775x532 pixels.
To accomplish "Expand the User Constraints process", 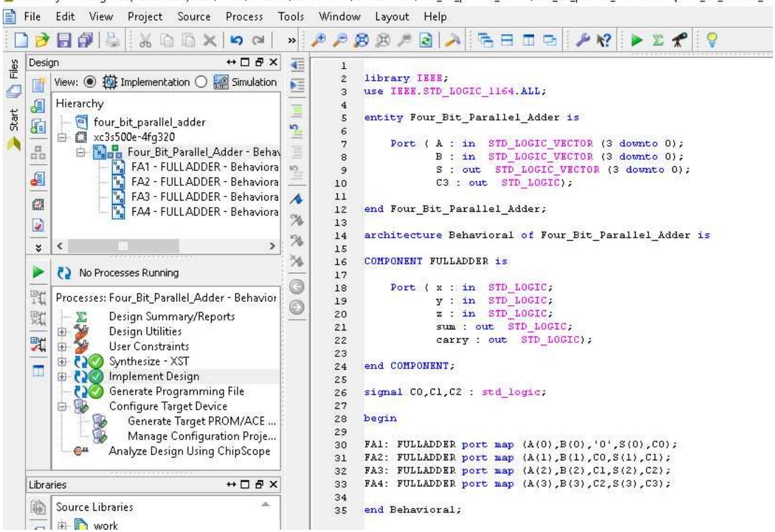I will (x=62, y=347).
